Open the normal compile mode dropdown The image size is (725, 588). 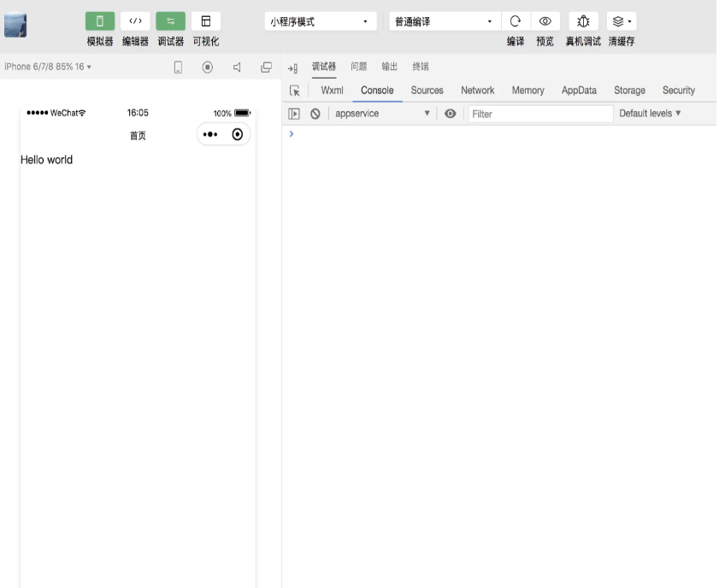[x=445, y=21]
